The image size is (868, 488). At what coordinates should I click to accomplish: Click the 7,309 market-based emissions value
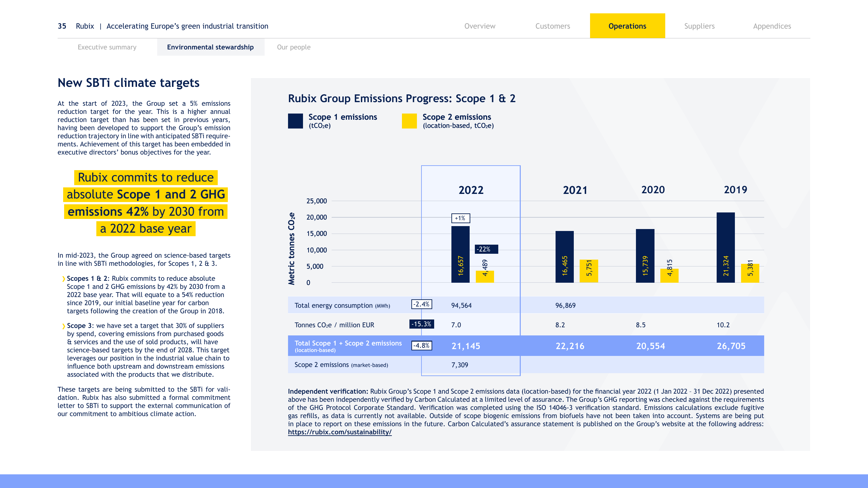pyautogui.click(x=460, y=365)
